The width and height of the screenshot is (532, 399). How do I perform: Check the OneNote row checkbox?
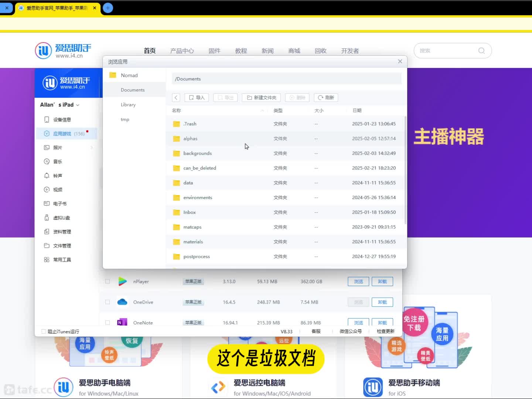click(108, 323)
